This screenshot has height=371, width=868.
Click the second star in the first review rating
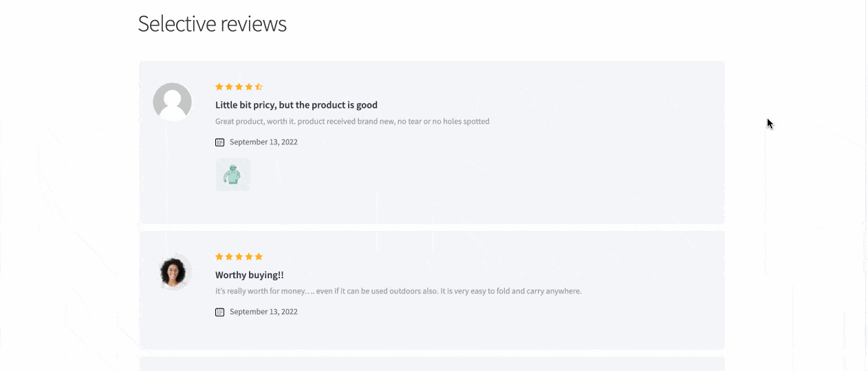click(x=229, y=87)
